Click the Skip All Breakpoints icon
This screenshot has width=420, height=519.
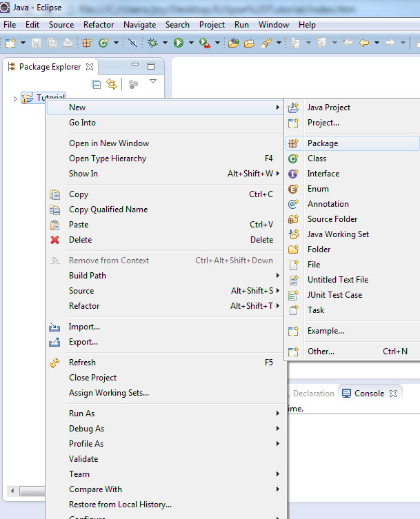coord(132,43)
